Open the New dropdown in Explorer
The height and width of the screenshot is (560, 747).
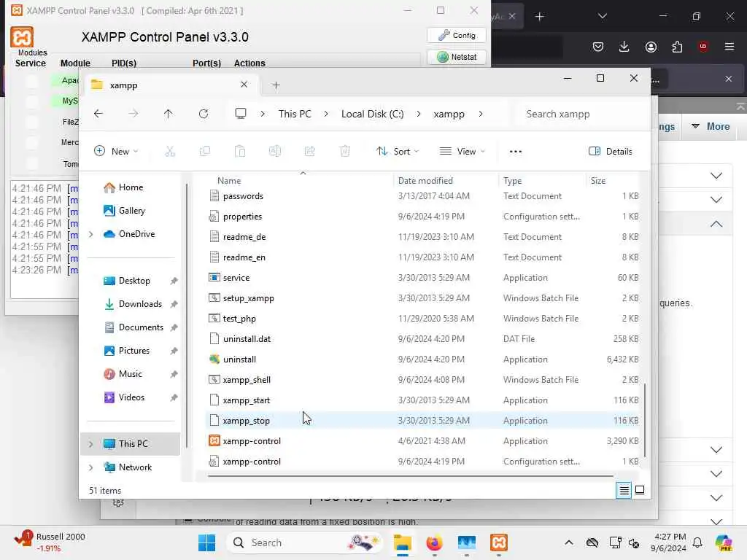pos(116,152)
